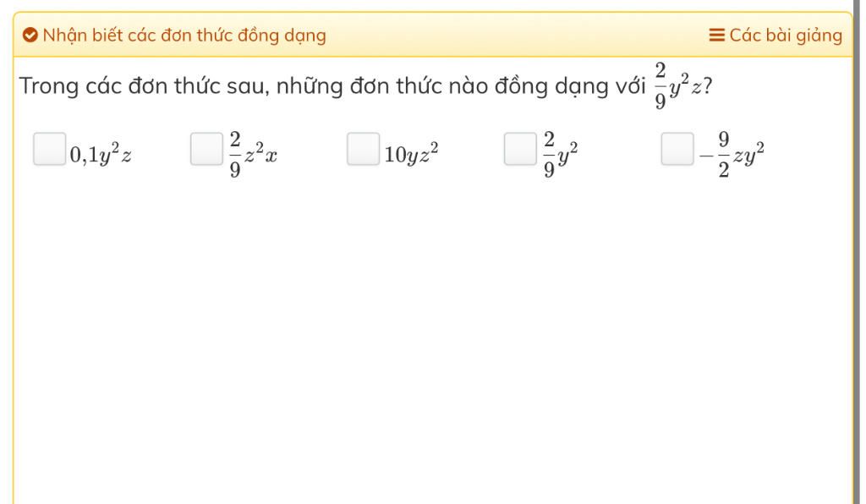Open the Các bài giảng link
Viewport: 866px width, 504px height.
(776, 36)
